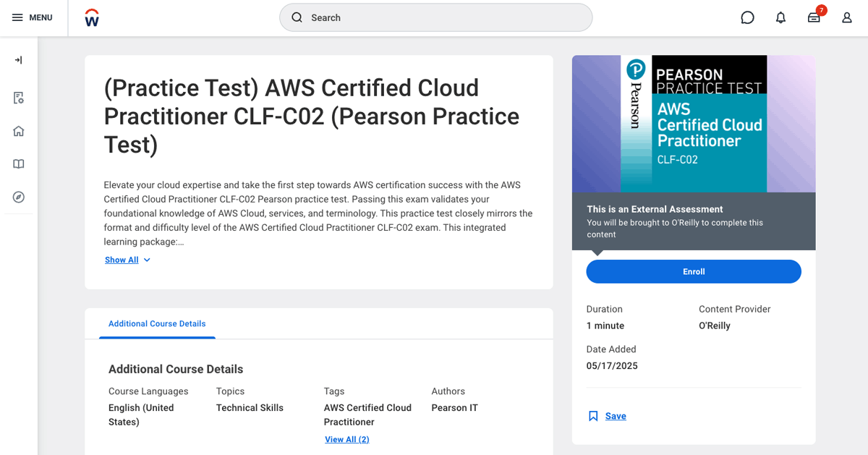Click the bookmark icon beside Save
The height and width of the screenshot is (455, 868).
(x=593, y=416)
